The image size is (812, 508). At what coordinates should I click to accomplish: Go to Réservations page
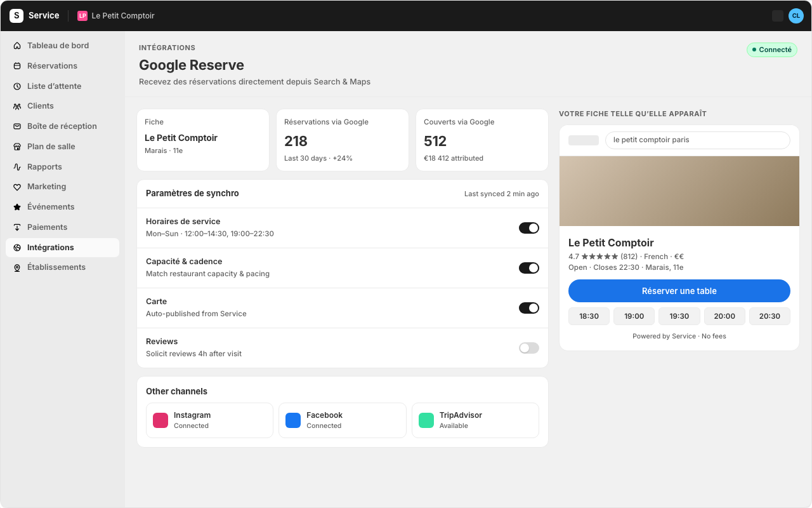point(62,66)
